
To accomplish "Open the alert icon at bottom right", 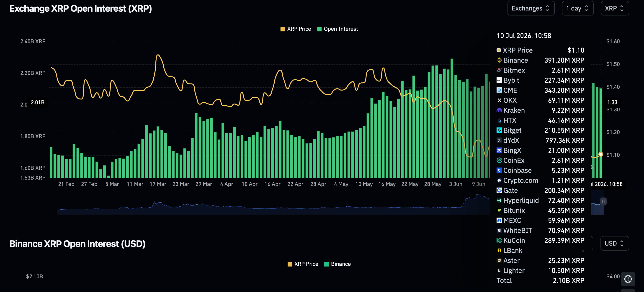I will click(x=628, y=279).
